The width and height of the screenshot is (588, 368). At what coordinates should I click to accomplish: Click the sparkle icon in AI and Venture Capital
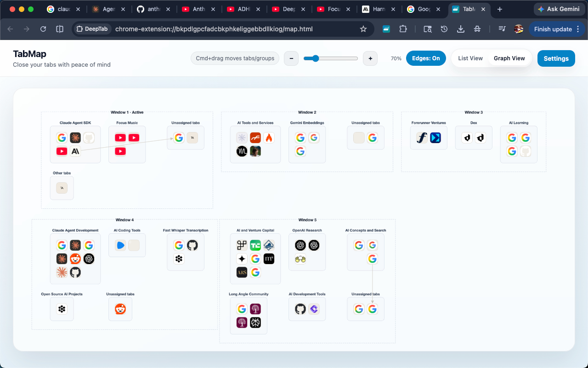pyautogui.click(x=242, y=259)
